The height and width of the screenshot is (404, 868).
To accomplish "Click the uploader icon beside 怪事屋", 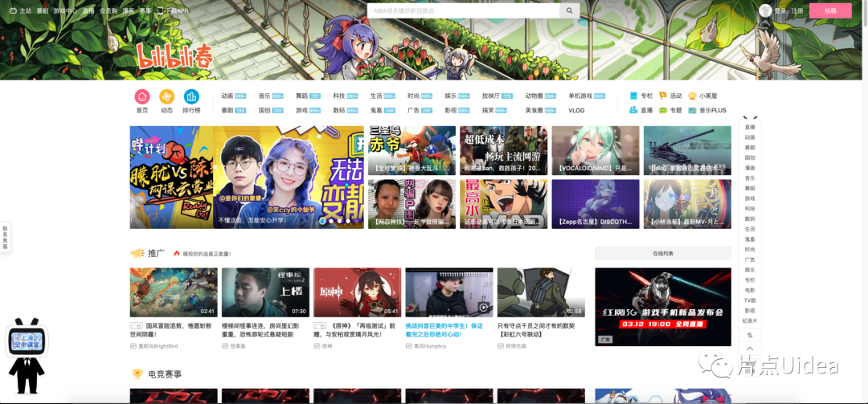I will [225, 346].
